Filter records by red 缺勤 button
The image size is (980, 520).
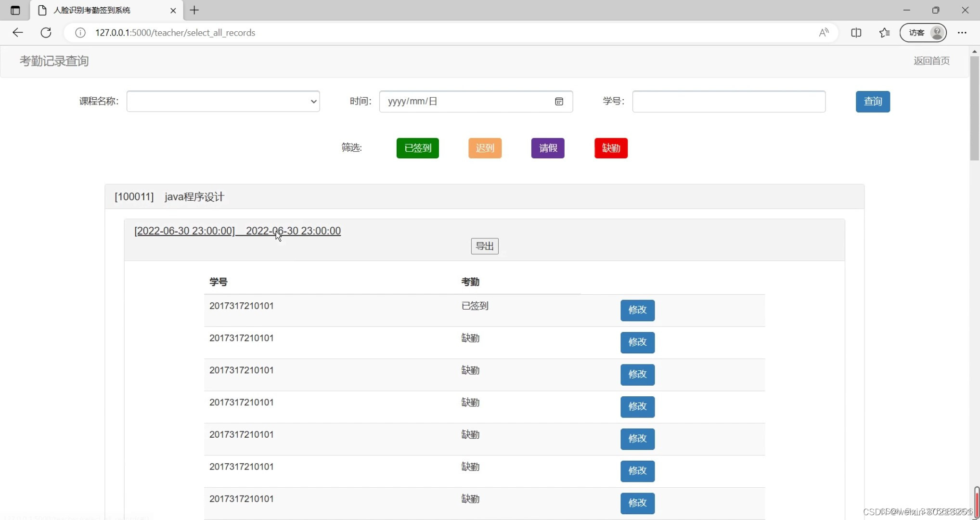[x=610, y=148]
